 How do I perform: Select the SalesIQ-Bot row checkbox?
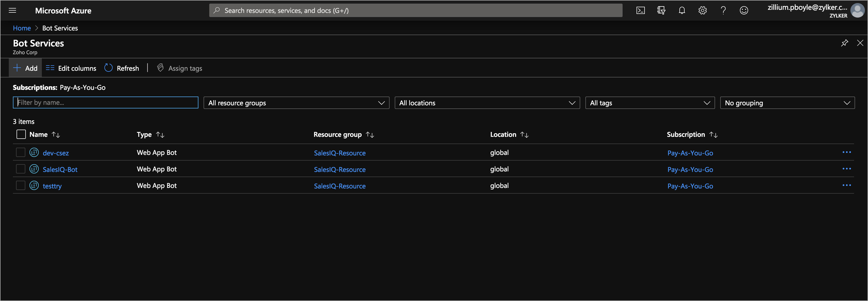point(21,169)
